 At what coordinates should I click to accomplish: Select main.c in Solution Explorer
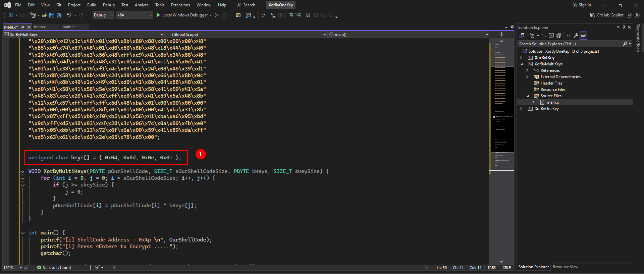coord(552,102)
